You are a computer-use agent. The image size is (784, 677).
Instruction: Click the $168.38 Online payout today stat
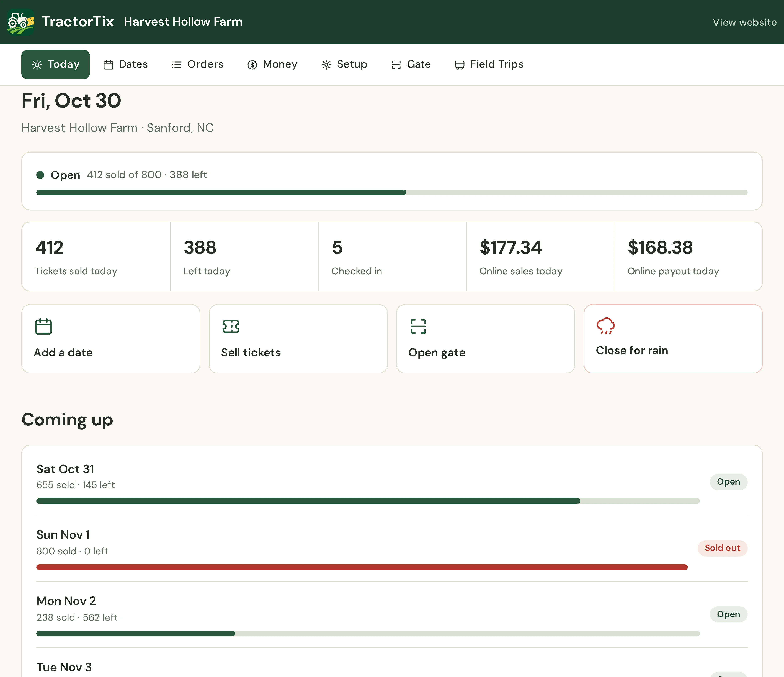(688, 257)
